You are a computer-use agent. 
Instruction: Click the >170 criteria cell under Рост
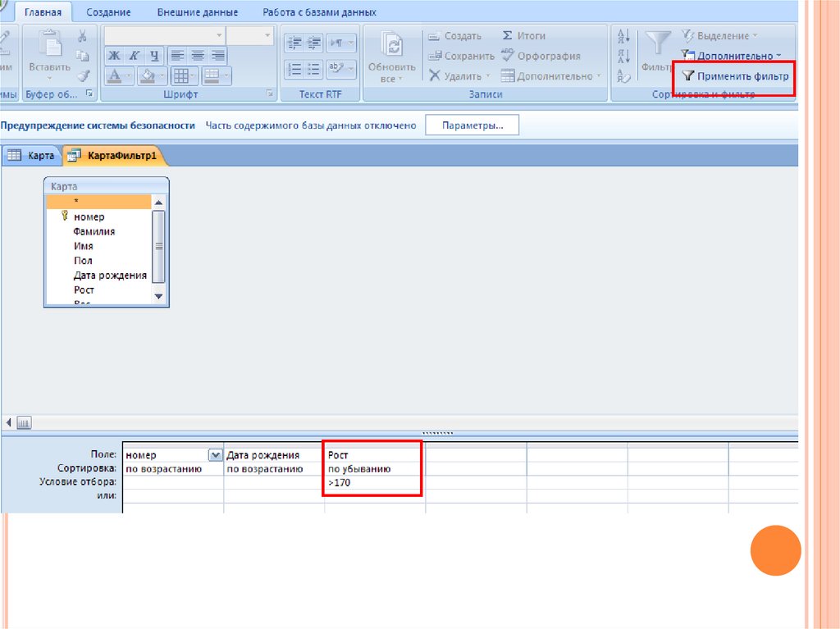(x=373, y=484)
